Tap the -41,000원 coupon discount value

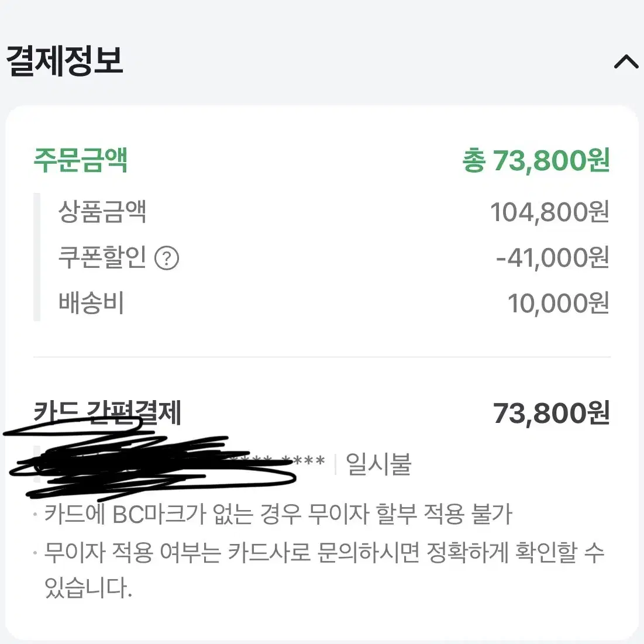click(x=553, y=258)
